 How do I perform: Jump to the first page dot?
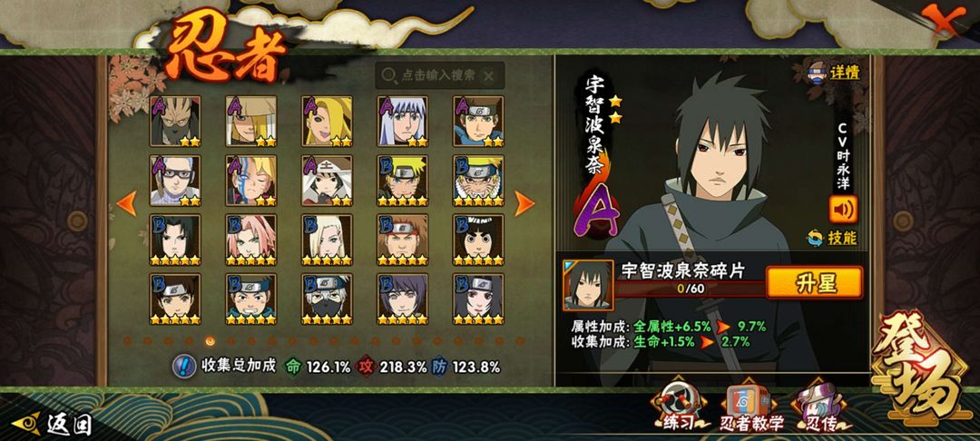128,341
